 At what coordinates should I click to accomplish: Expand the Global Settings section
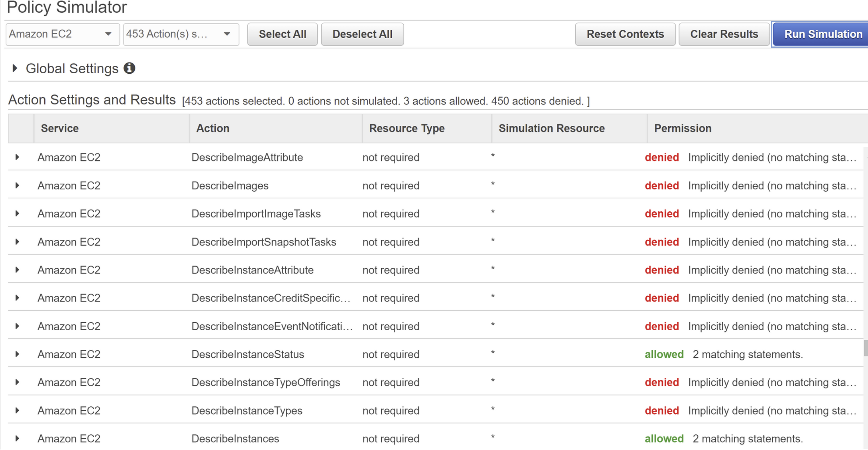tap(14, 68)
